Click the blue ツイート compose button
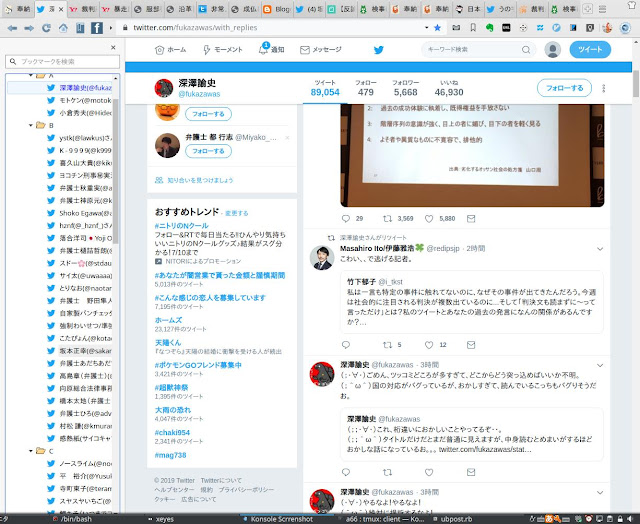This screenshot has width=640, height=524. click(590, 50)
